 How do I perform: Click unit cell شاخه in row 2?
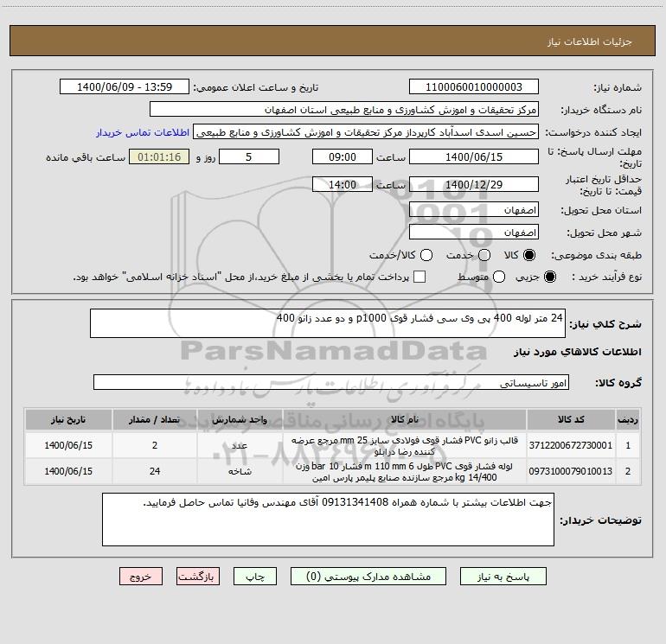240,471
